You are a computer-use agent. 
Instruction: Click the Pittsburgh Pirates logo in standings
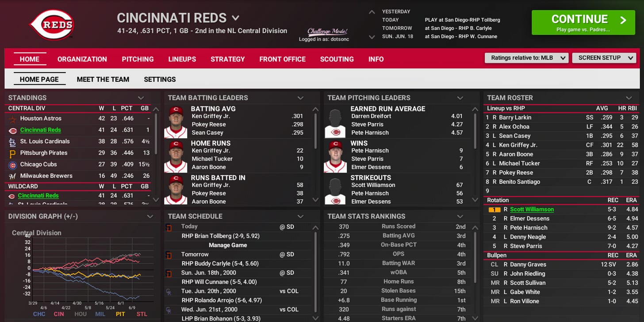click(x=12, y=153)
